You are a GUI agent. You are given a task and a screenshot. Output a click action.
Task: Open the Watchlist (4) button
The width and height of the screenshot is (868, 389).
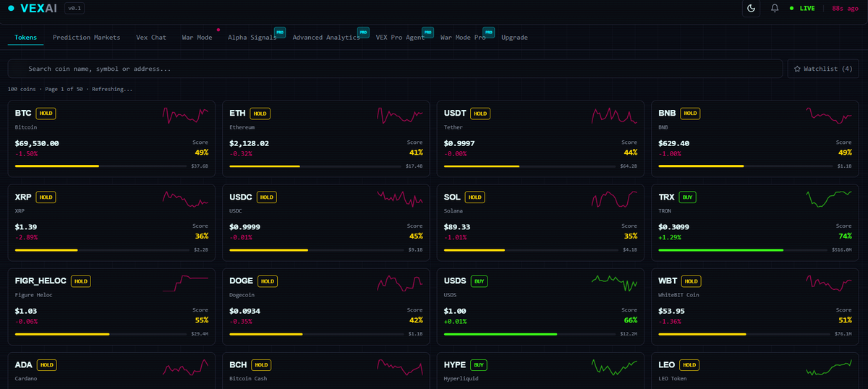[x=823, y=69]
